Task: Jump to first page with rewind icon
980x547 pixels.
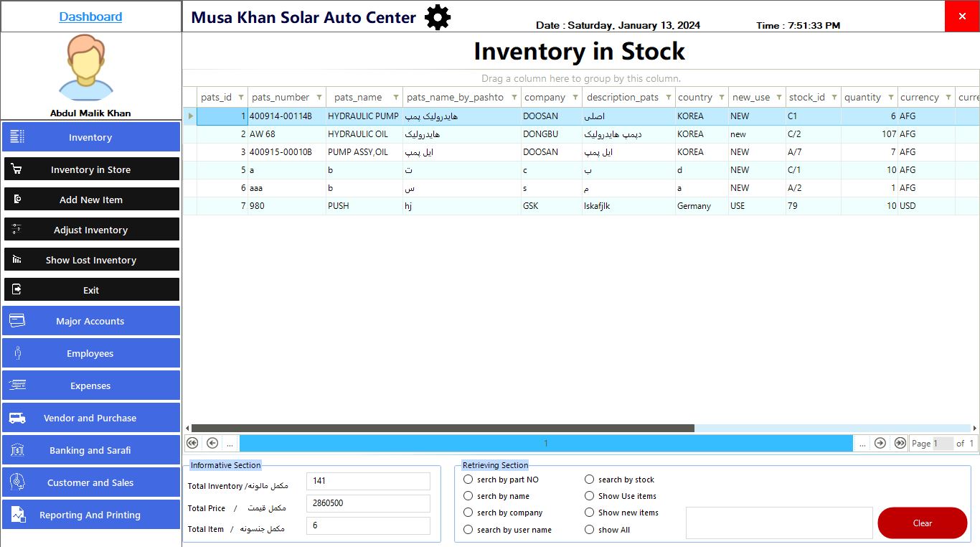Action: (x=192, y=443)
